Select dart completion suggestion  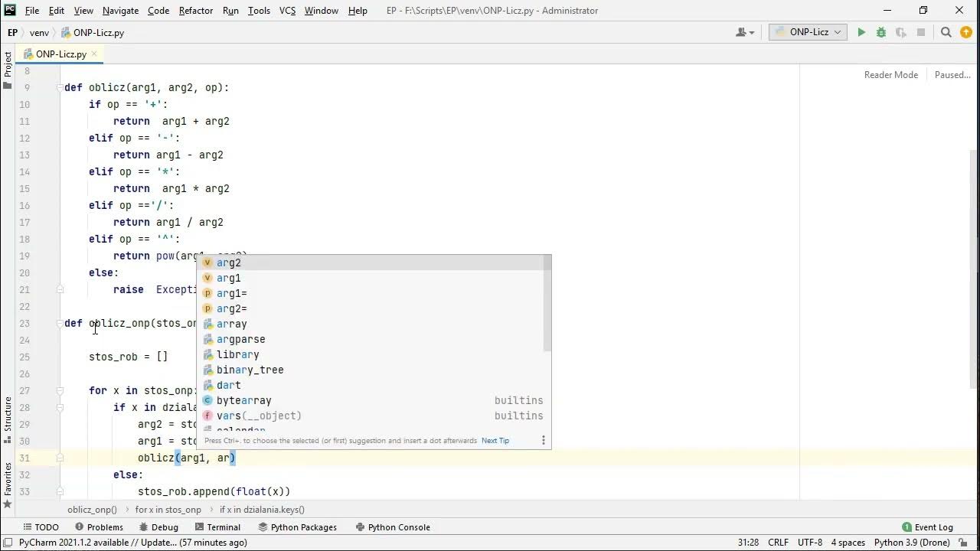click(x=372, y=385)
